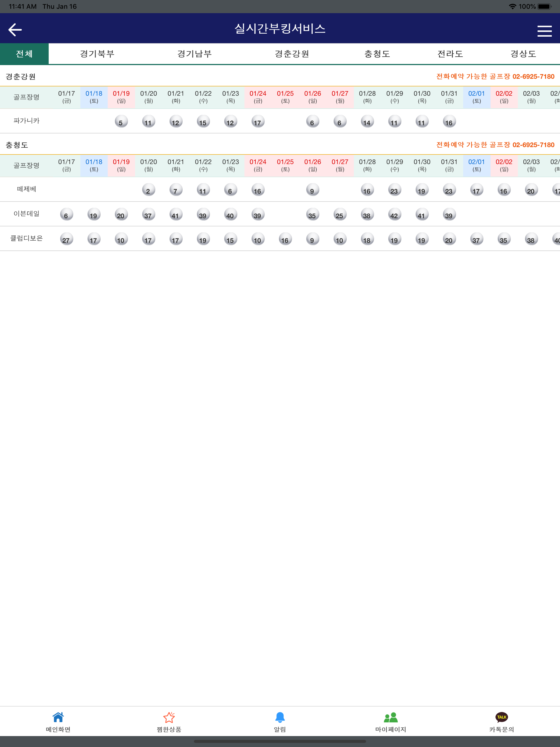The image size is (560, 747).
Task: Select 파가니카 ball for 01/26
Action: pyautogui.click(x=313, y=122)
